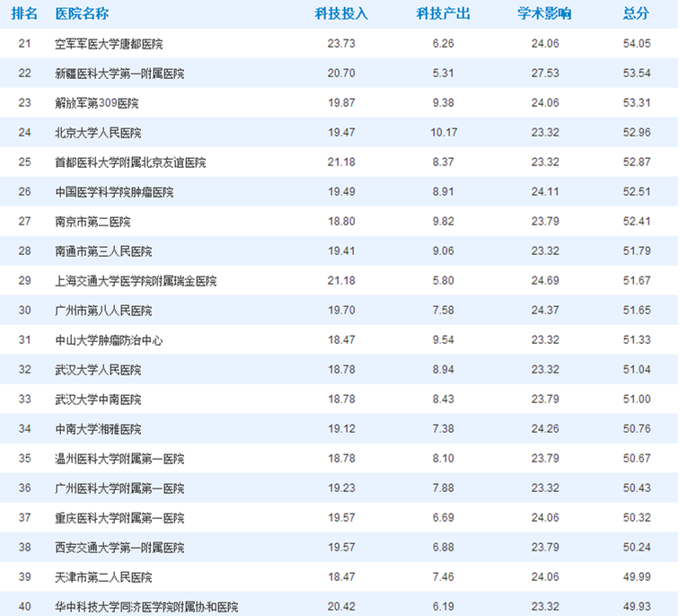Click total score 51.79
The image size is (680, 616).
(637, 251)
